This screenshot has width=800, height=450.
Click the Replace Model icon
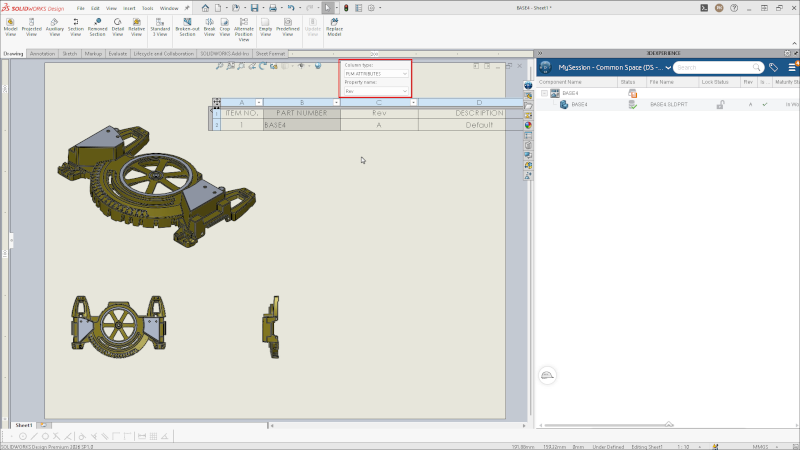(x=334, y=23)
